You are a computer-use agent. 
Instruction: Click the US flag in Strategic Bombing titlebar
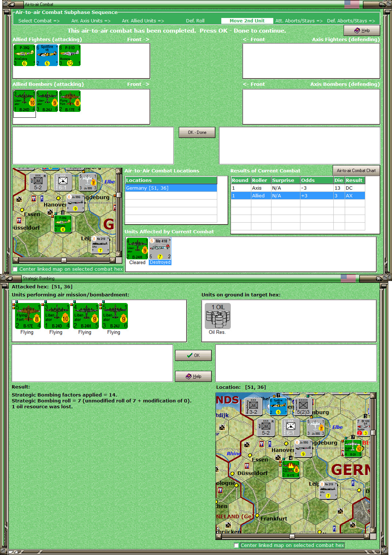tap(348, 278)
